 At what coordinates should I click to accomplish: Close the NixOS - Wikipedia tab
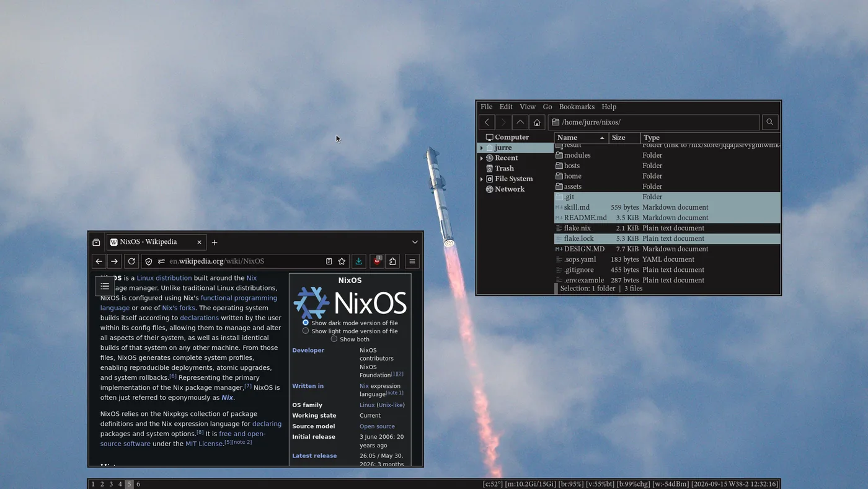tap(200, 242)
